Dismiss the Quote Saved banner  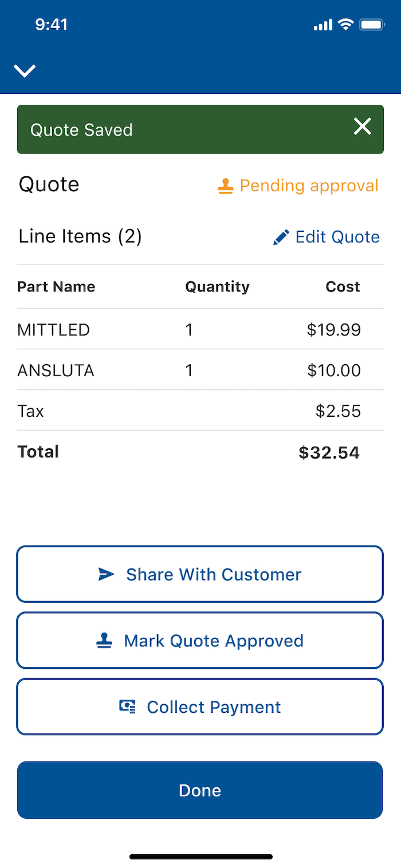coord(362,127)
